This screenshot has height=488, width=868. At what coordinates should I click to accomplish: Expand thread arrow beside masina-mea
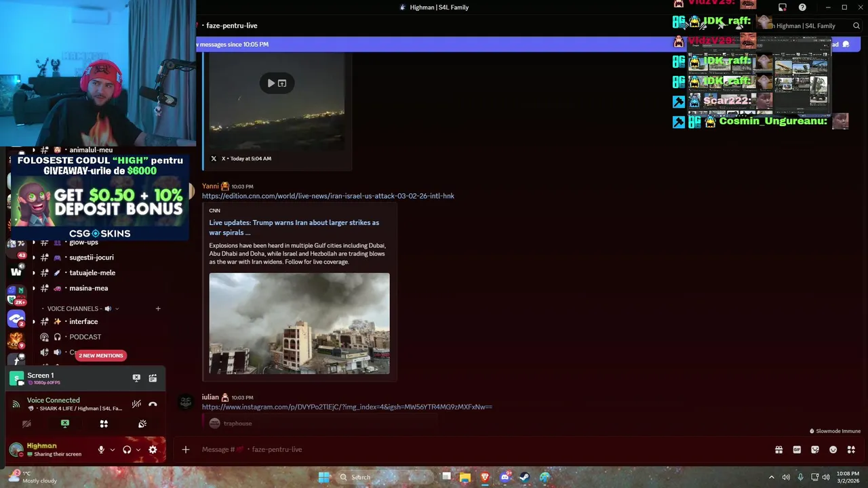33,288
